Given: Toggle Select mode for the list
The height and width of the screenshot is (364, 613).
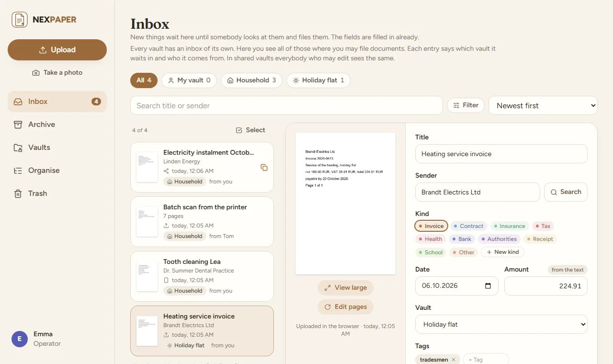Looking at the screenshot, I should pyautogui.click(x=250, y=130).
